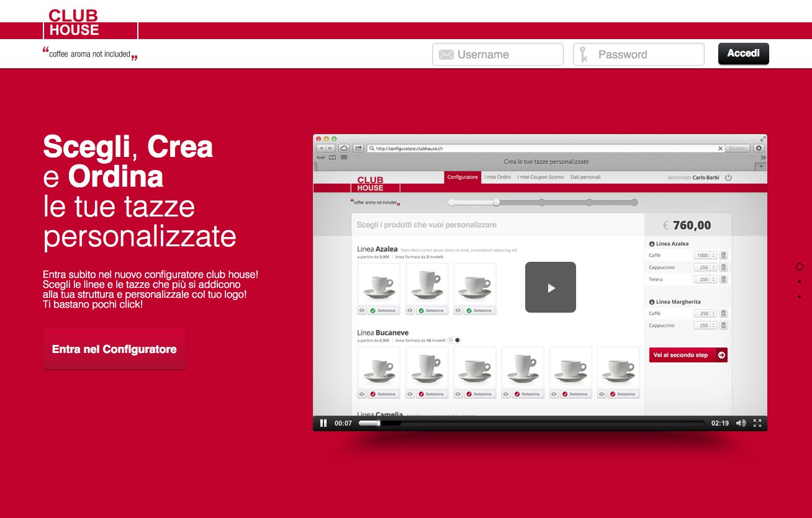This screenshot has width=812, height=518.
Task: Click first Azalea cup's eye preview icon
Action: (362, 310)
